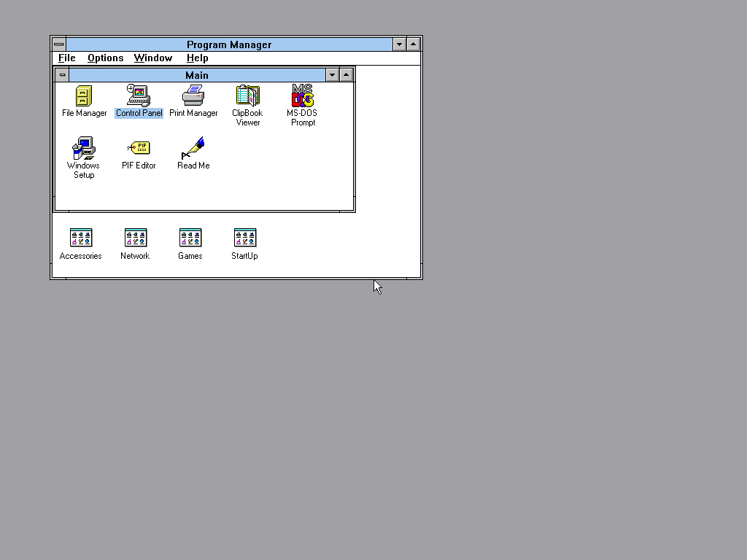This screenshot has height=560, width=747.
Task: Minimize the Main group window
Action: tap(333, 75)
